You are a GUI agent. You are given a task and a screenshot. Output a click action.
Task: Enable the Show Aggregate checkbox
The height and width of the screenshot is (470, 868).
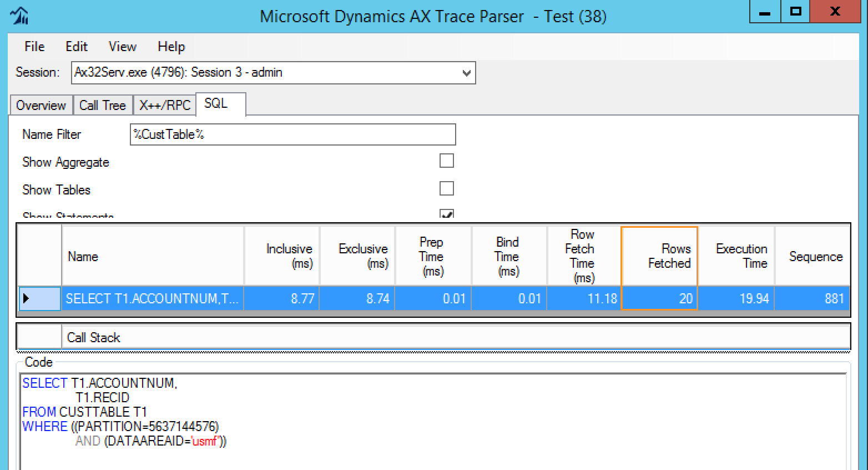coord(447,161)
